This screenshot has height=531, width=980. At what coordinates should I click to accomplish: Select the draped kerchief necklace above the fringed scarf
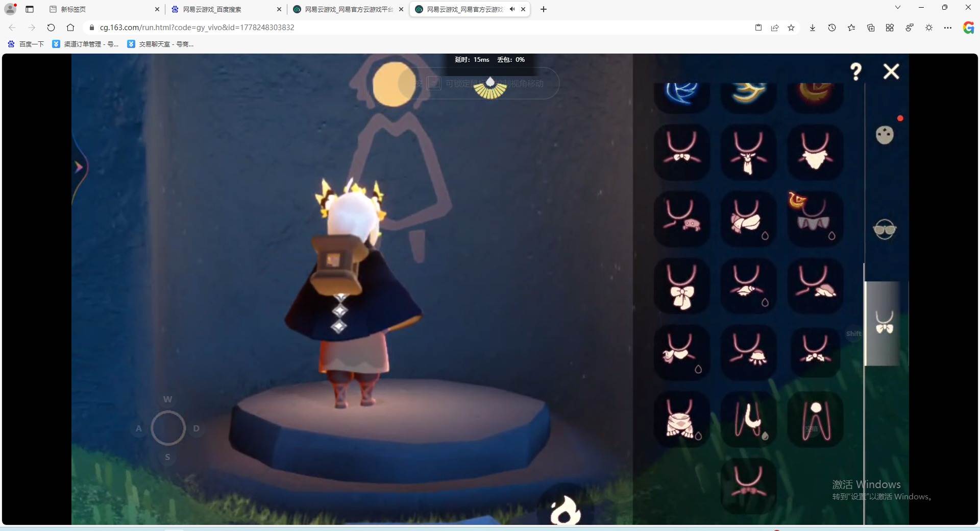pyautogui.click(x=682, y=352)
